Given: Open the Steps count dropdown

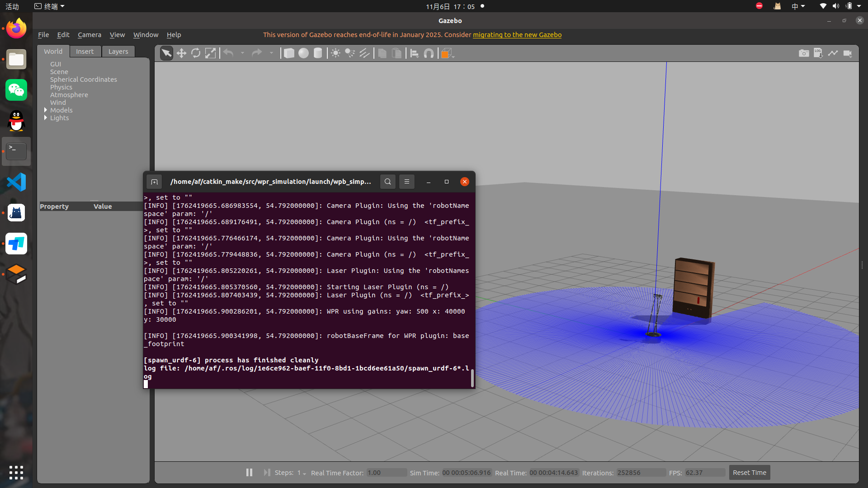Looking at the screenshot, I should coord(302,473).
